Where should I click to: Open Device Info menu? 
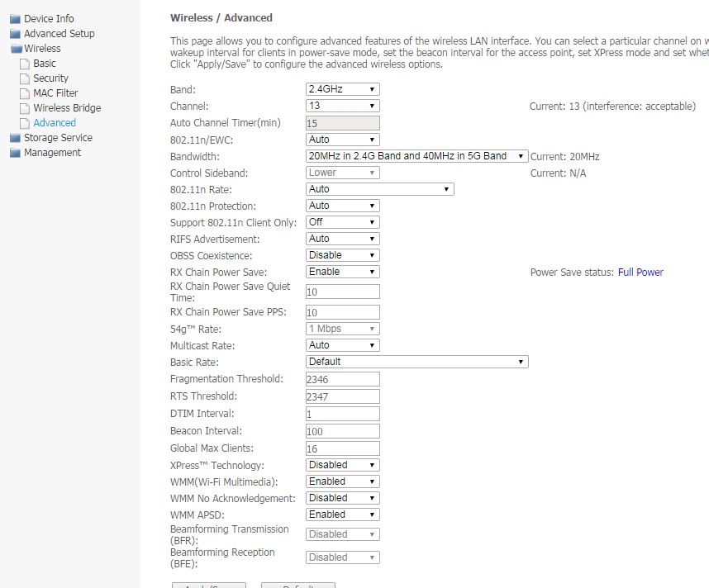point(49,18)
